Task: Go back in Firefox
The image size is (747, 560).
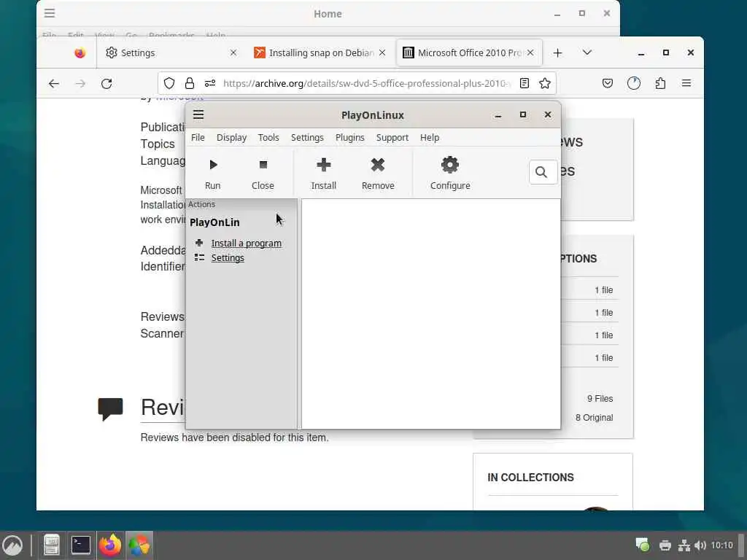Action: click(54, 84)
